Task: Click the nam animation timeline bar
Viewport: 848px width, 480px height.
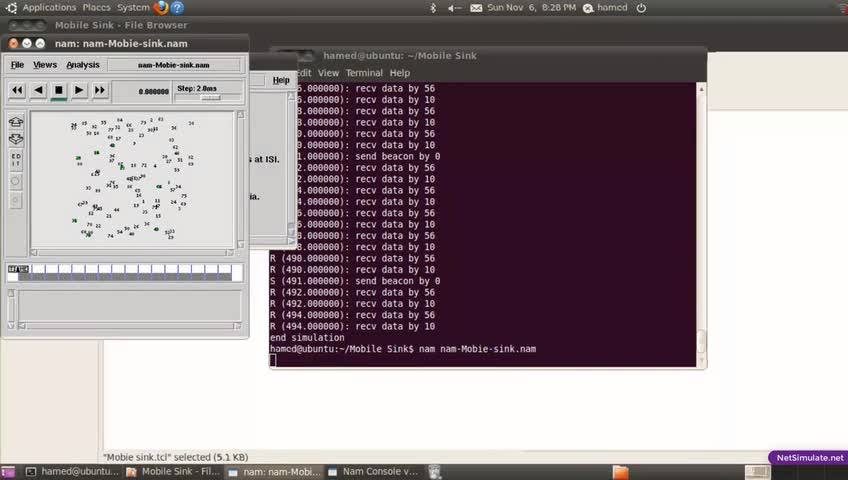Action: tap(125, 272)
